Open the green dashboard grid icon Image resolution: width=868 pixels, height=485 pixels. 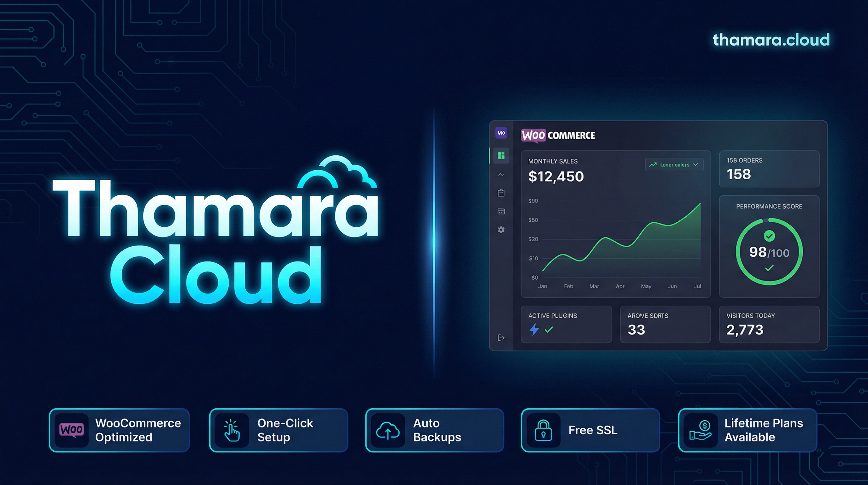tap(501, 155)
